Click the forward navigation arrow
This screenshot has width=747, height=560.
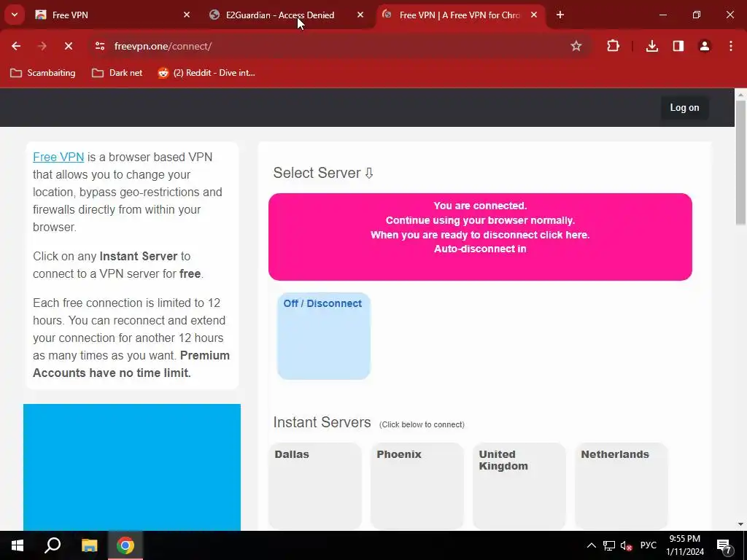(x=42, y=46)
